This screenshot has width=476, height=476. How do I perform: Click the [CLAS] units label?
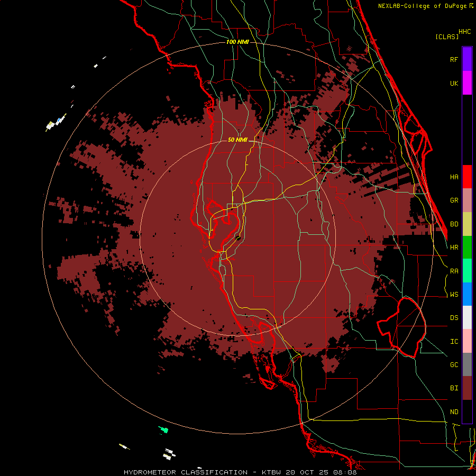pyautogui.click(x=447, y=36)
